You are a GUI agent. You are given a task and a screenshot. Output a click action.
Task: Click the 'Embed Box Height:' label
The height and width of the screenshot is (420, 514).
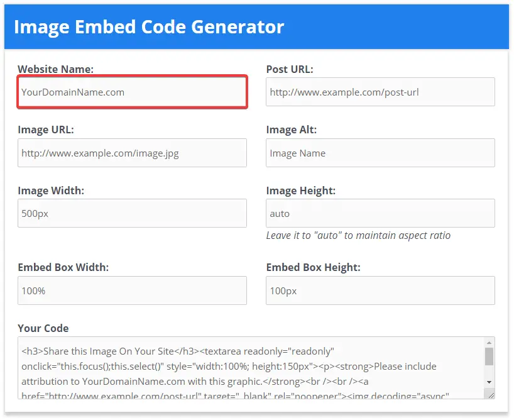313,267
